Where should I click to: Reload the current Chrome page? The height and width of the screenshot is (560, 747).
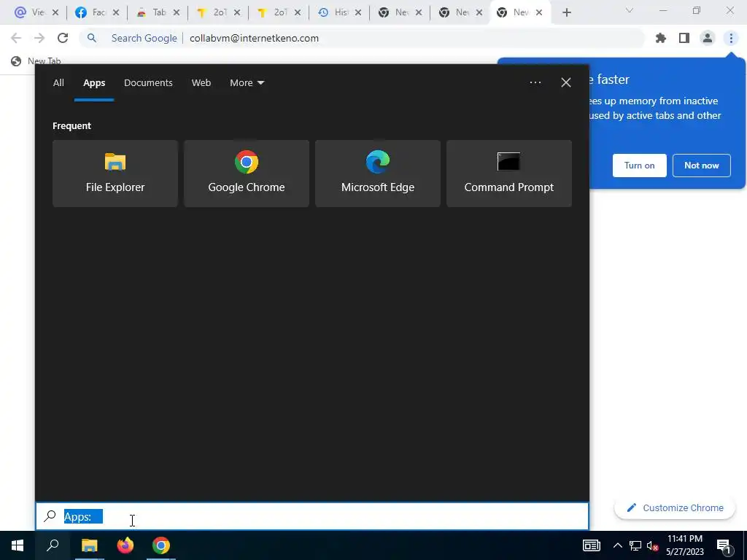tap(63, 38)
